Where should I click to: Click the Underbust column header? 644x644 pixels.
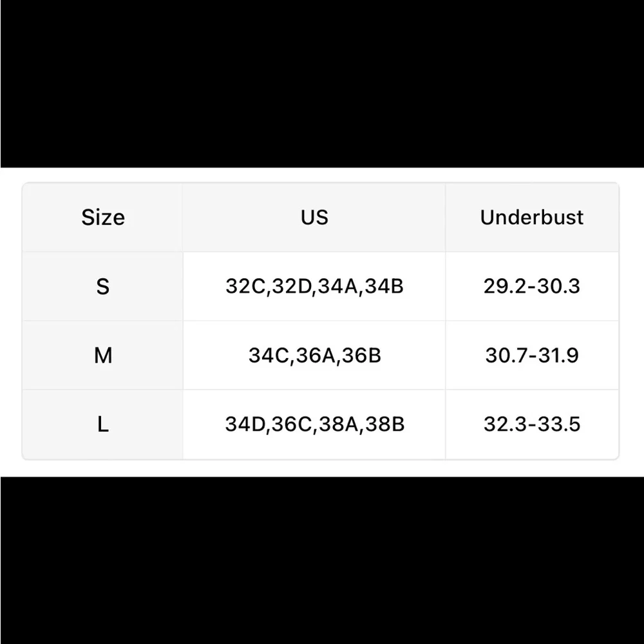click(532, 217)
